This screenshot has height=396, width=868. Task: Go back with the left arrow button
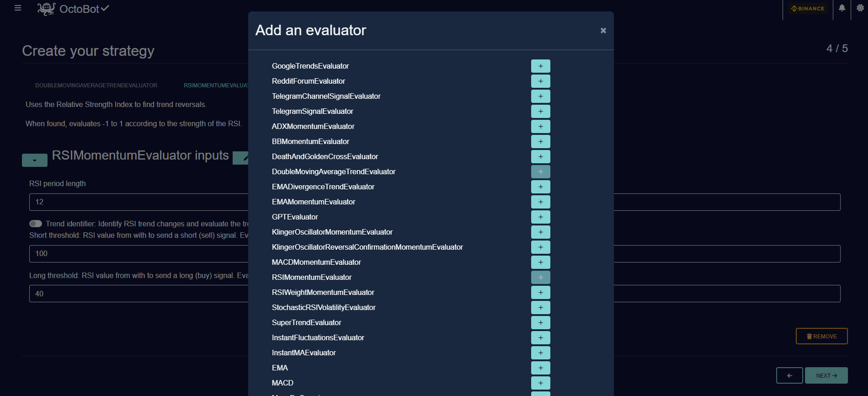click(789, 375)
